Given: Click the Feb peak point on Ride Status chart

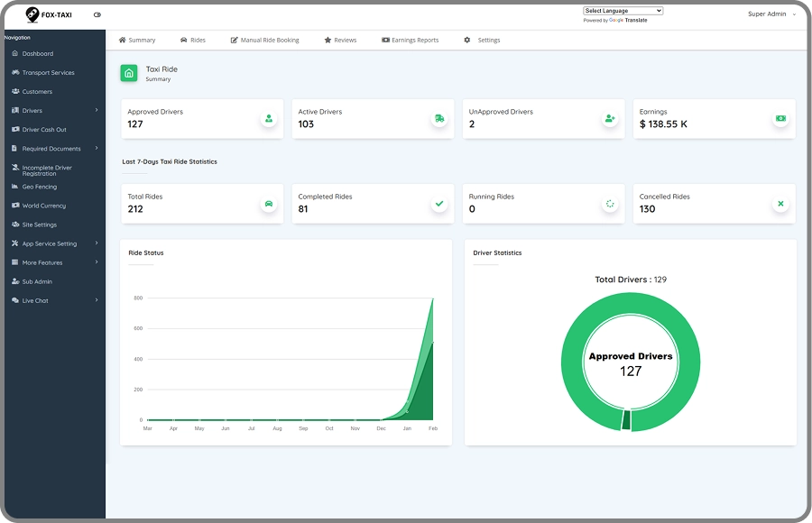Looking at the screenshot, I should tap(433, 298).
